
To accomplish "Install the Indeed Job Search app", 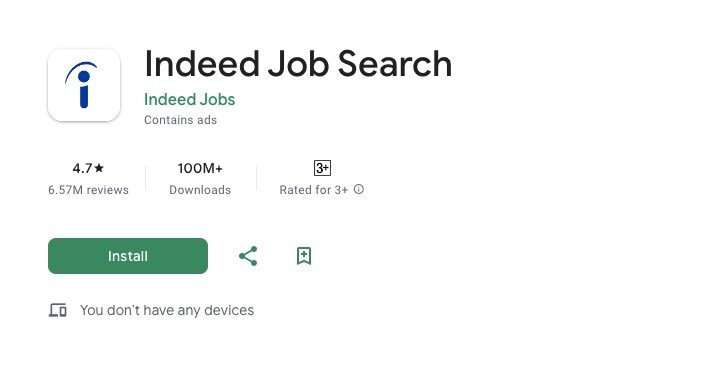I will click(128, 256).
